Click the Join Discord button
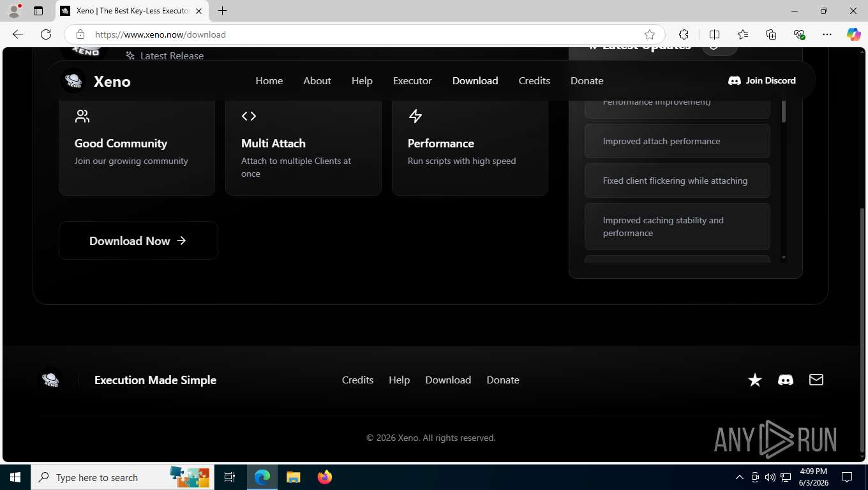The image size is (868, 490). (762, 80)
